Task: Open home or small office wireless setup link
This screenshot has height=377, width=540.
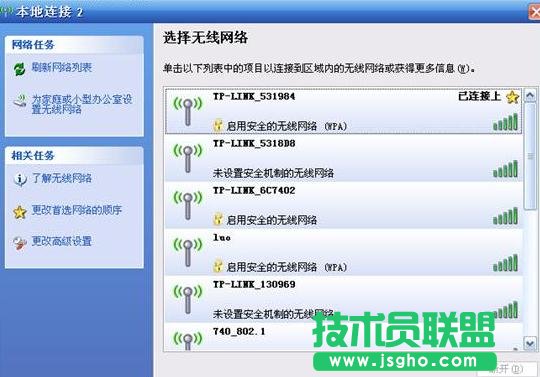Action: (82, 104)
